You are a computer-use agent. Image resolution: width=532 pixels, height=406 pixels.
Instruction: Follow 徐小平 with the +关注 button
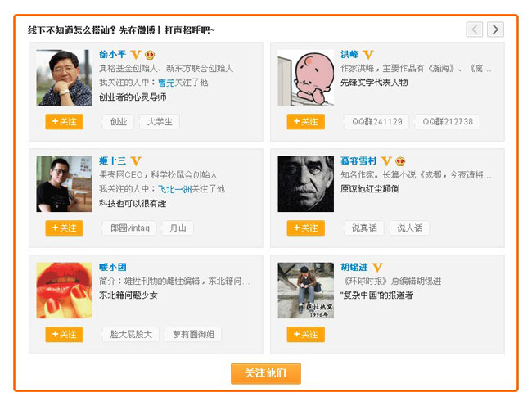[x=64, y=122]
